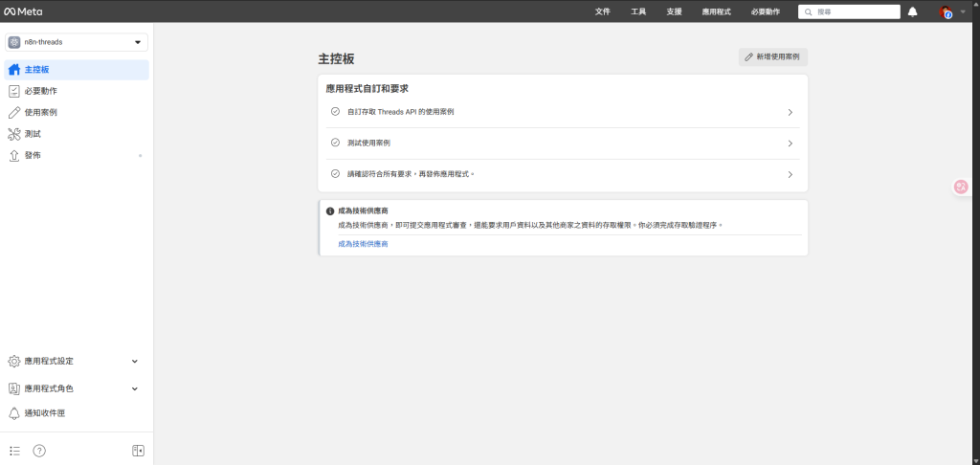Open notifications bell in top bar

pos(912,11)
